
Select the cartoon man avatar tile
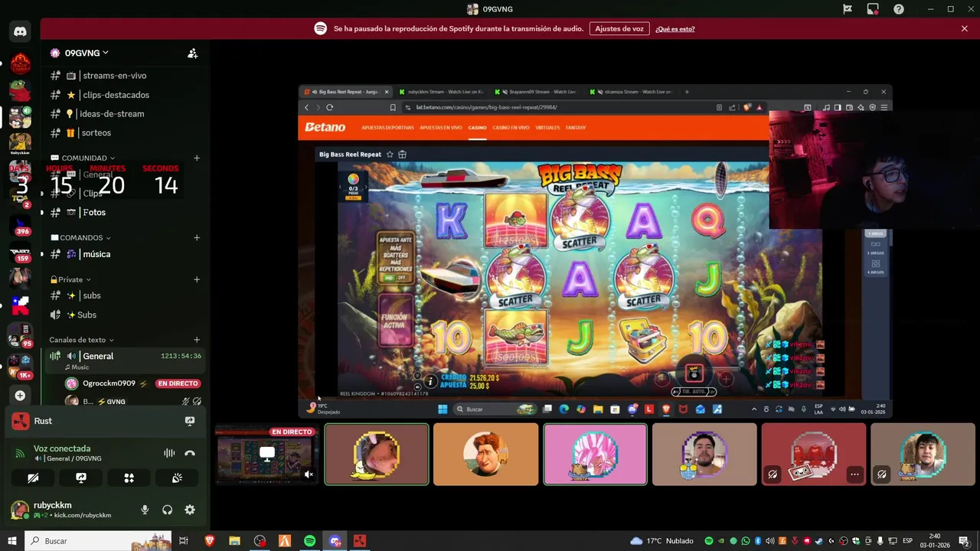485,455
